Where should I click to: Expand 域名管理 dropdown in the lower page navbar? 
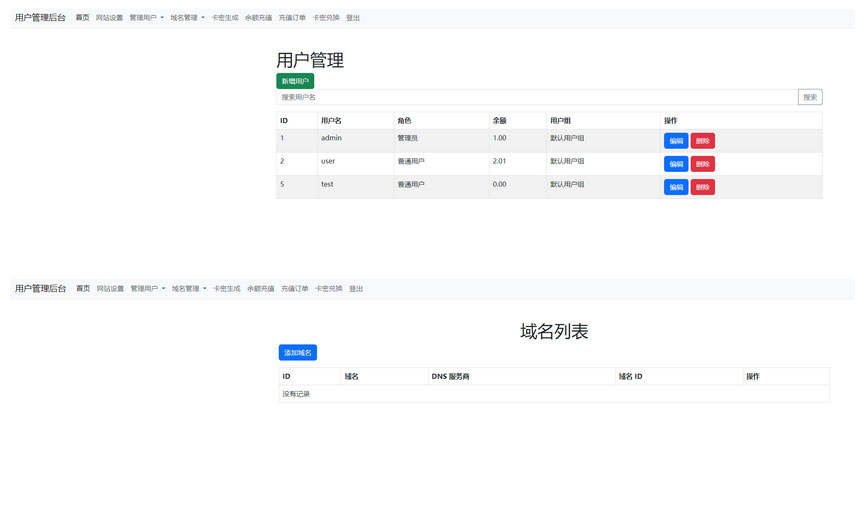189,288
